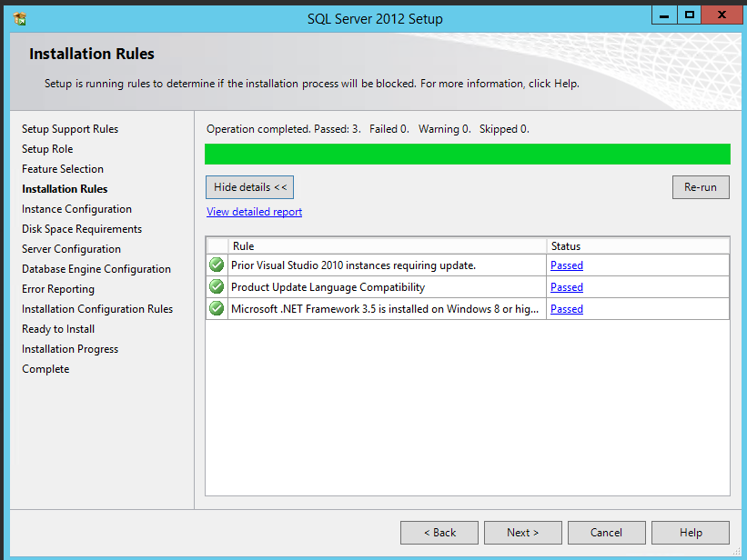Click green check icon for Visual Studio 2010 rule
Viewport: 747px width, 560px height.
pyautogui.click(x=217, y=265)
